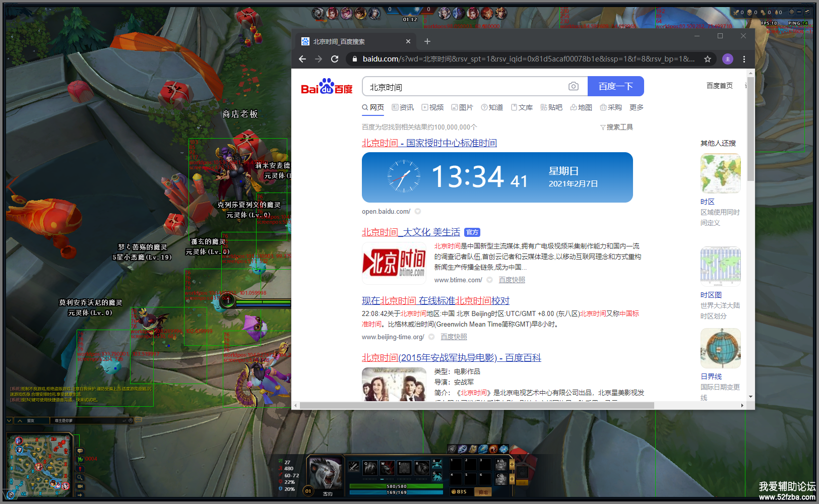Expand the 更多 search categories
Image resolution: width=819 pixels, height=504 pixels.
tap(637, 107)
